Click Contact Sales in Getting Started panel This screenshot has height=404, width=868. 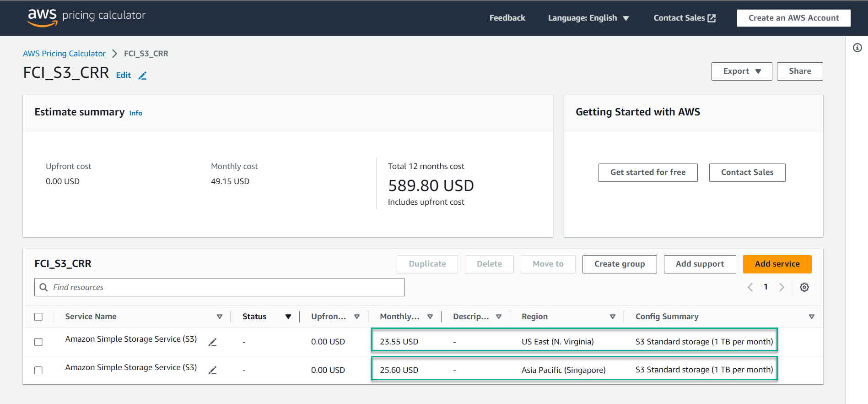(x=747, y=173)
